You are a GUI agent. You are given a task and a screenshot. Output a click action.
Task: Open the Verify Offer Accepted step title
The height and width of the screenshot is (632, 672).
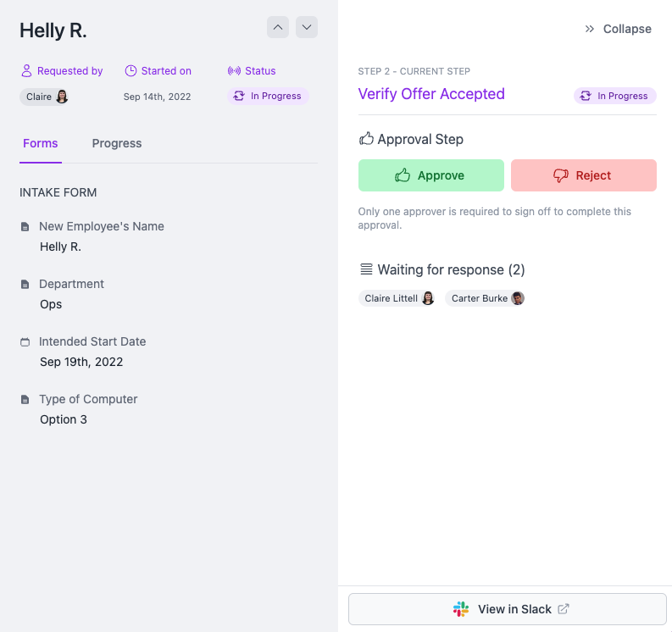pyautogui.click(x=431, y=94)
